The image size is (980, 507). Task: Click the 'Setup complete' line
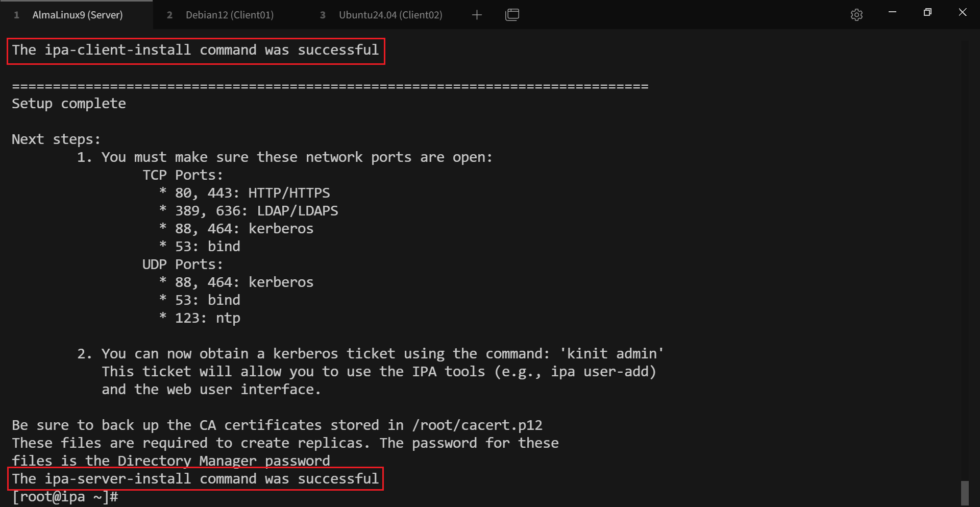click(x=69, y=104)
